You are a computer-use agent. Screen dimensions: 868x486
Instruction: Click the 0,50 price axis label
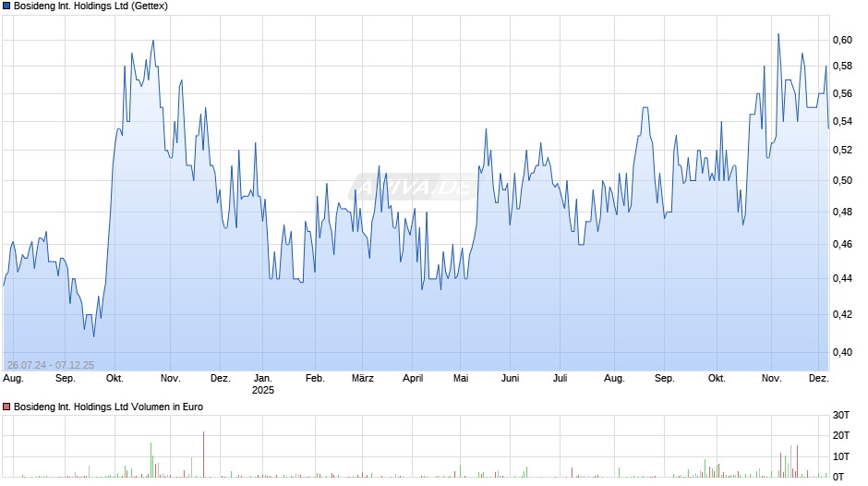(x=842, y=180)
